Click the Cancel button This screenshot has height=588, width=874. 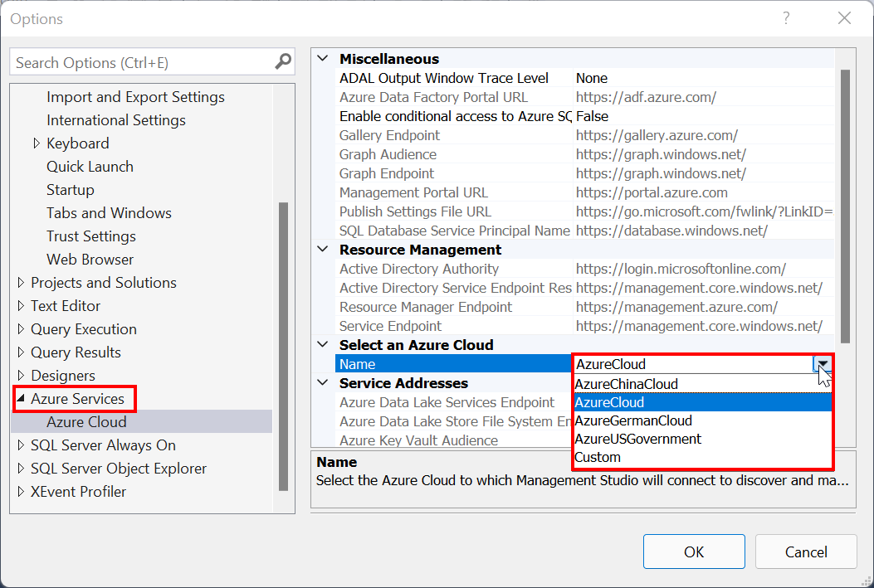point(805,551)
